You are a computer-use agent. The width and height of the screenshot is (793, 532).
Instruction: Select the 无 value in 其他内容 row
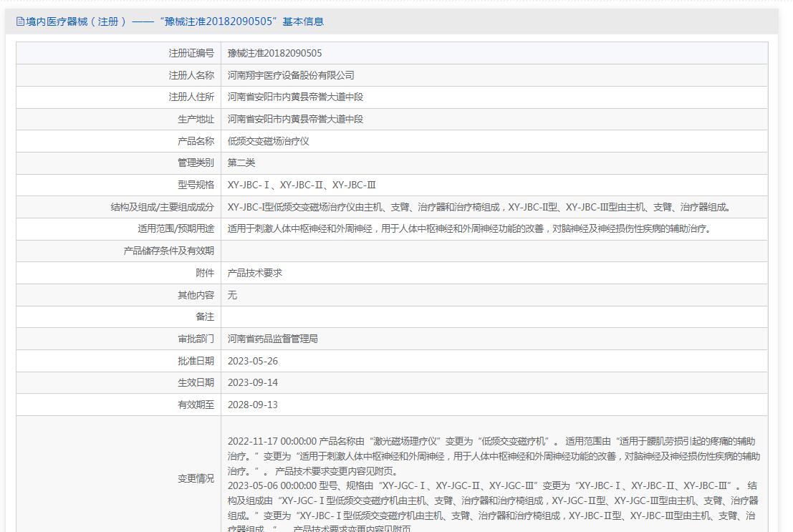(x=232, y=295)
